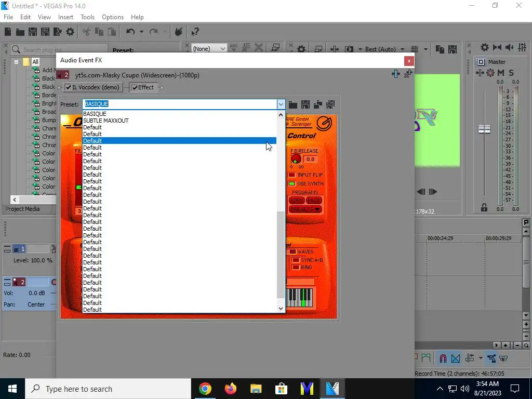Click the open preset folder icon

pos(293,104)
